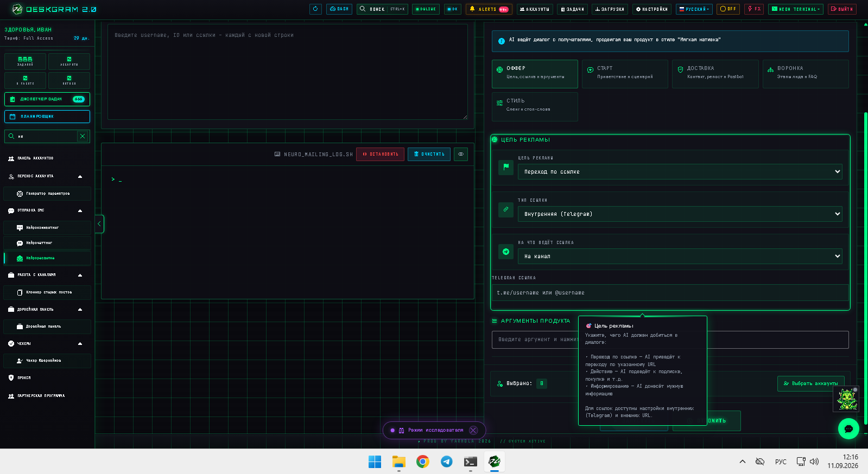Screen dimensions: 868x474
Task: Open Задачи in the top bar
Action: [572, 9]
